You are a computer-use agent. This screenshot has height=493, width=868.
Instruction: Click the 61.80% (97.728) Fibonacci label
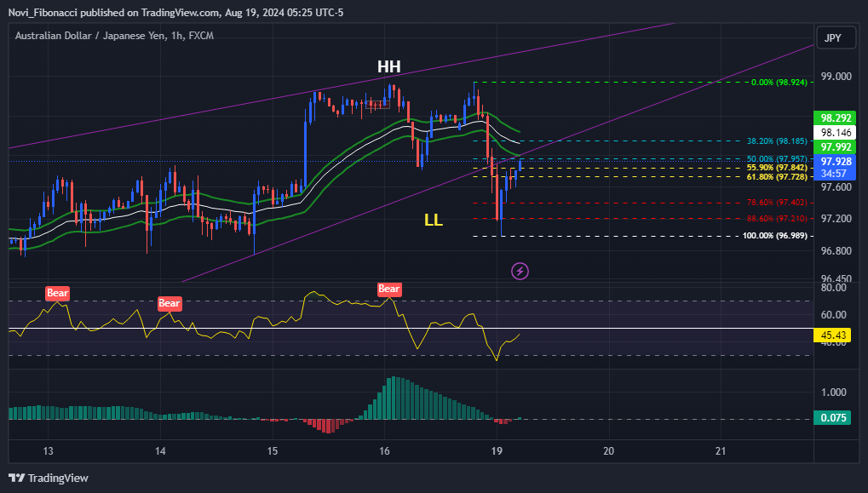tap(777, 177)
